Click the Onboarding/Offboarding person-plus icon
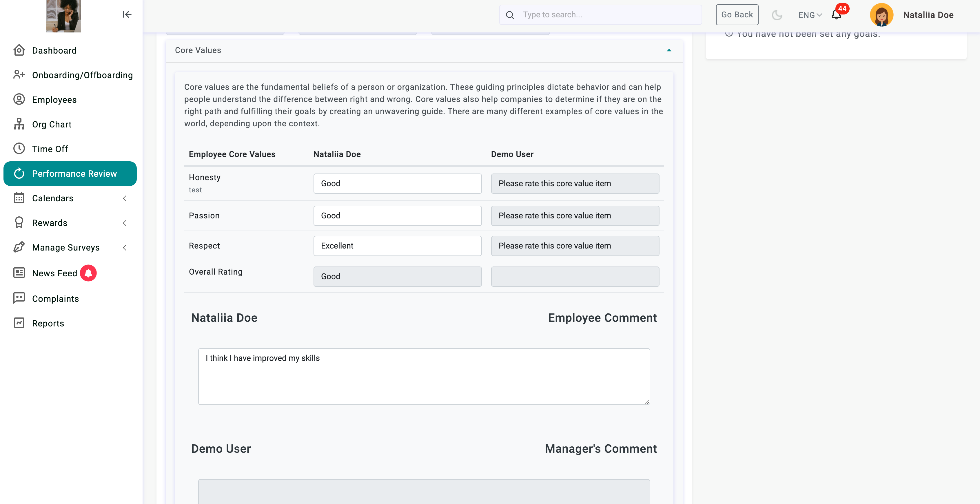 (19, 74)
